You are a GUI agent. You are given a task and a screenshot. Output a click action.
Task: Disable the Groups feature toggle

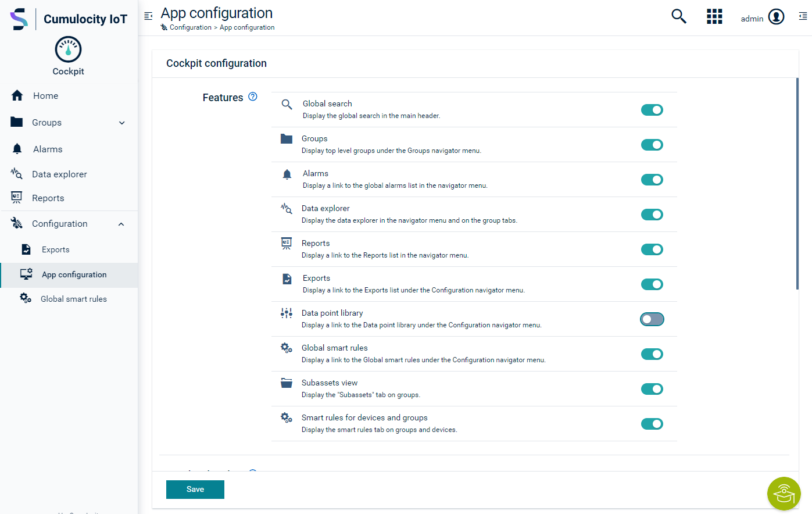pyautogui.click(x=652, y=145)
